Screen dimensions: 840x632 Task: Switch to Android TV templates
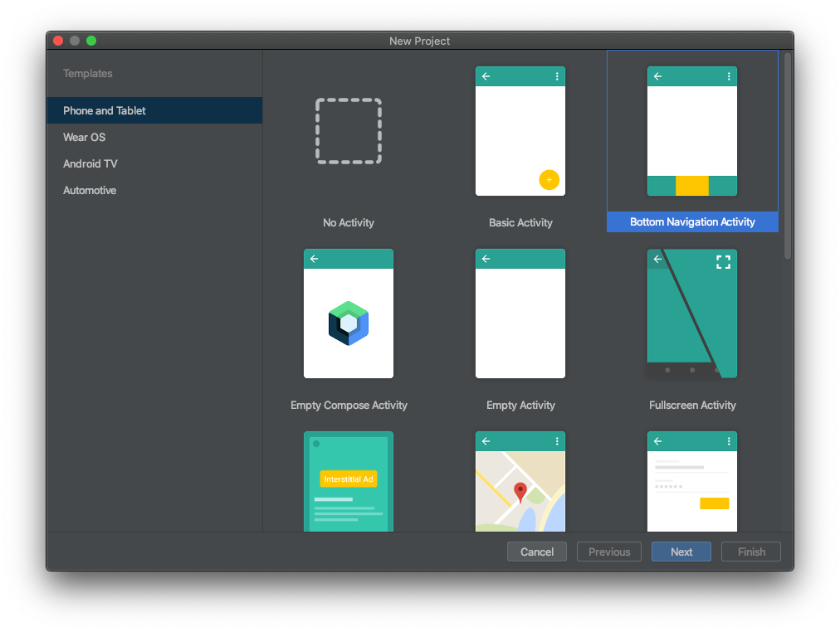(154, 163)
